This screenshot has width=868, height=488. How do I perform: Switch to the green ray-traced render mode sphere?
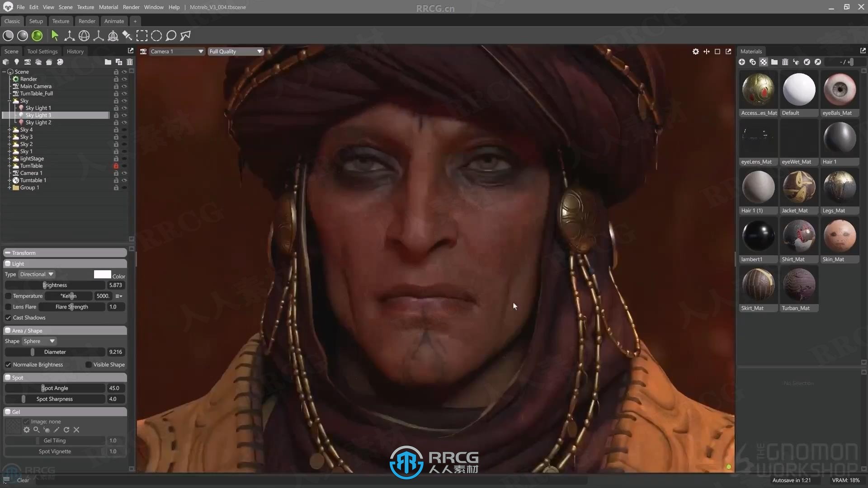tap(37, 36)
